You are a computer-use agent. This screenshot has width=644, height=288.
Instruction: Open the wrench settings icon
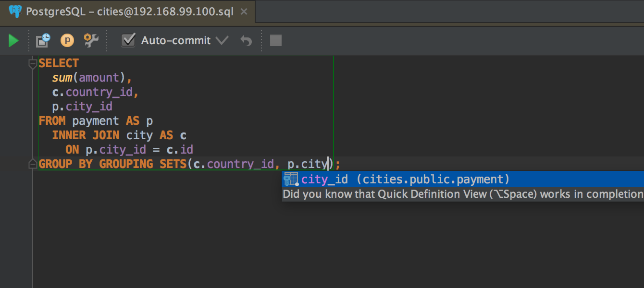click(x=91, y=40)
